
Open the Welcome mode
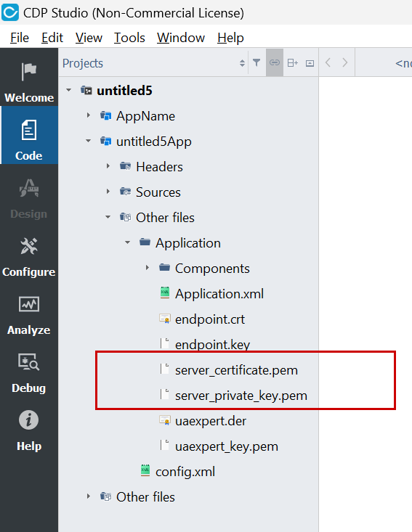pyautogui.click(x=29, y=78)
